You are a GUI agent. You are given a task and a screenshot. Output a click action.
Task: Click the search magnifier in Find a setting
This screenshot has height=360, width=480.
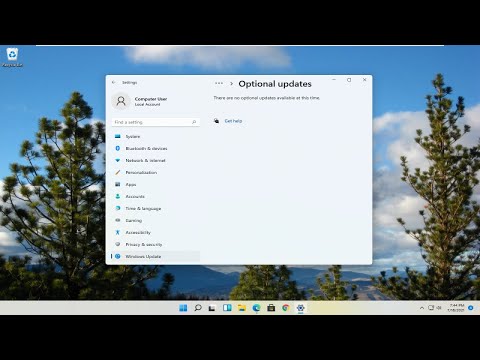194,122
